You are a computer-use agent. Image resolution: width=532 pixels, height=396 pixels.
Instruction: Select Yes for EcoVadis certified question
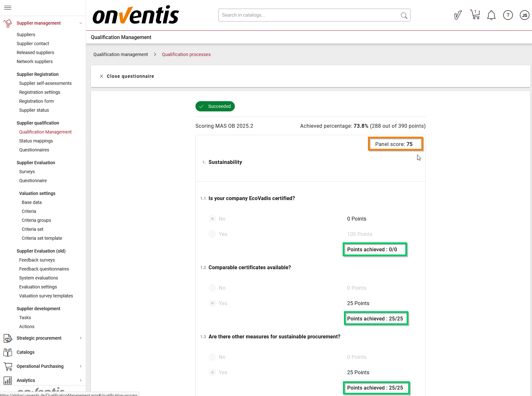(x=212, y=234)
